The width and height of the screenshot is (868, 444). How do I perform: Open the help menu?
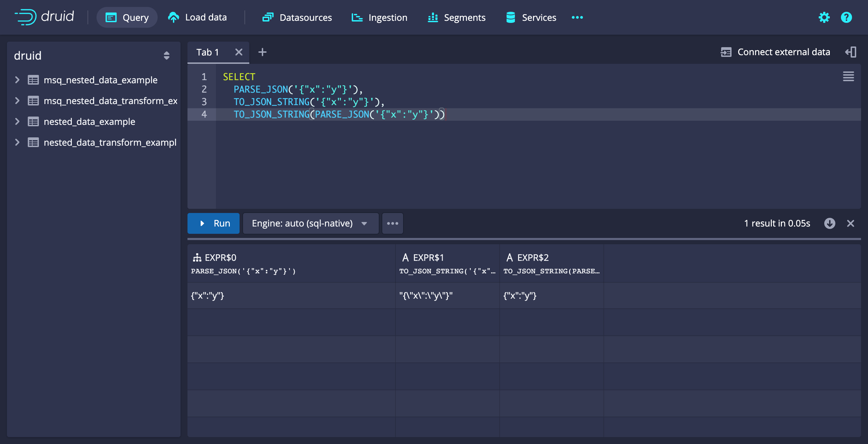point(846,17)
